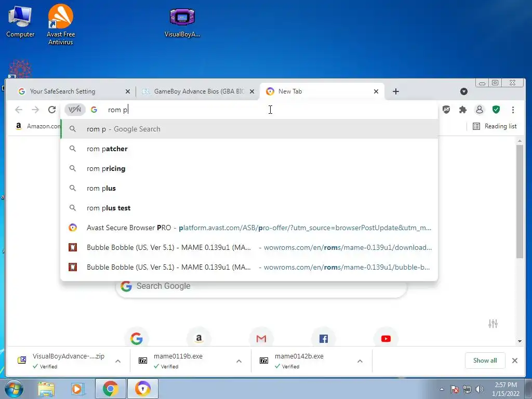Open the Gmail shortcut tile

(261, 338)
